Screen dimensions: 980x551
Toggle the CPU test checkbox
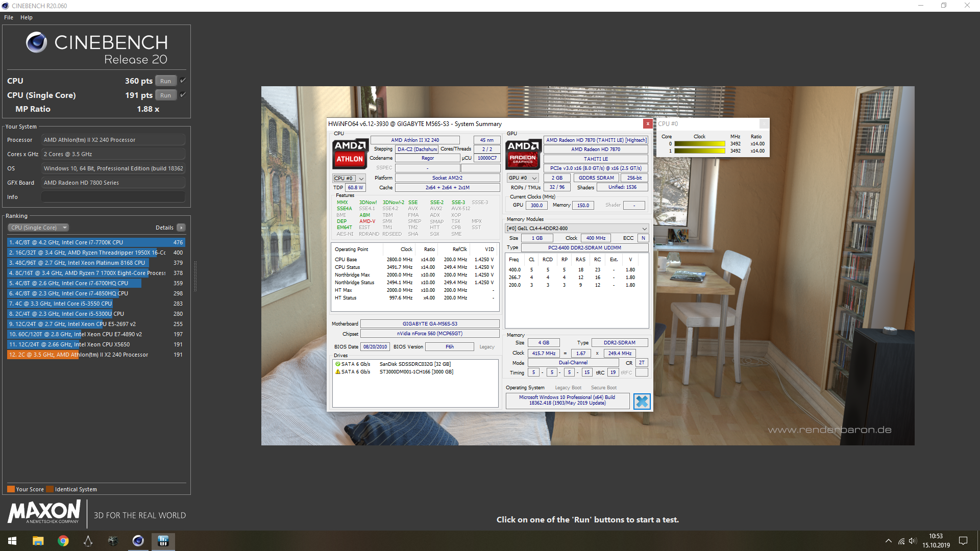click(183, 81)
